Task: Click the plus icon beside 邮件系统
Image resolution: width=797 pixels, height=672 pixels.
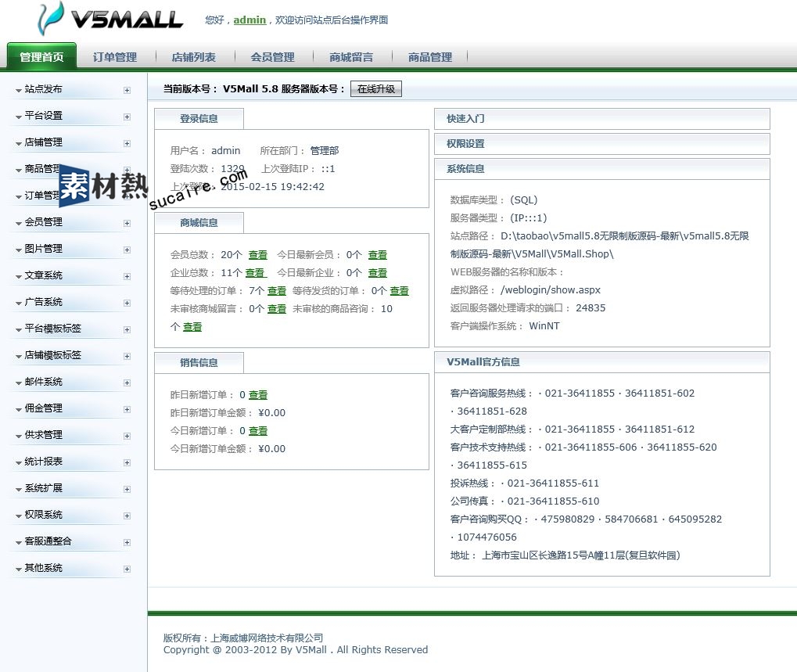Action: [x=127, y=383]
